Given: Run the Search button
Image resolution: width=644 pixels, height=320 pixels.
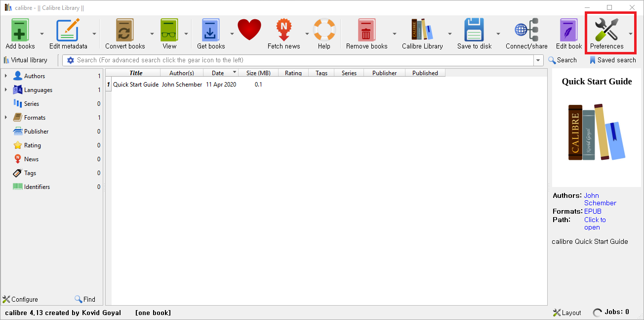Looking at the screenshot, I should tap(563, 60).
